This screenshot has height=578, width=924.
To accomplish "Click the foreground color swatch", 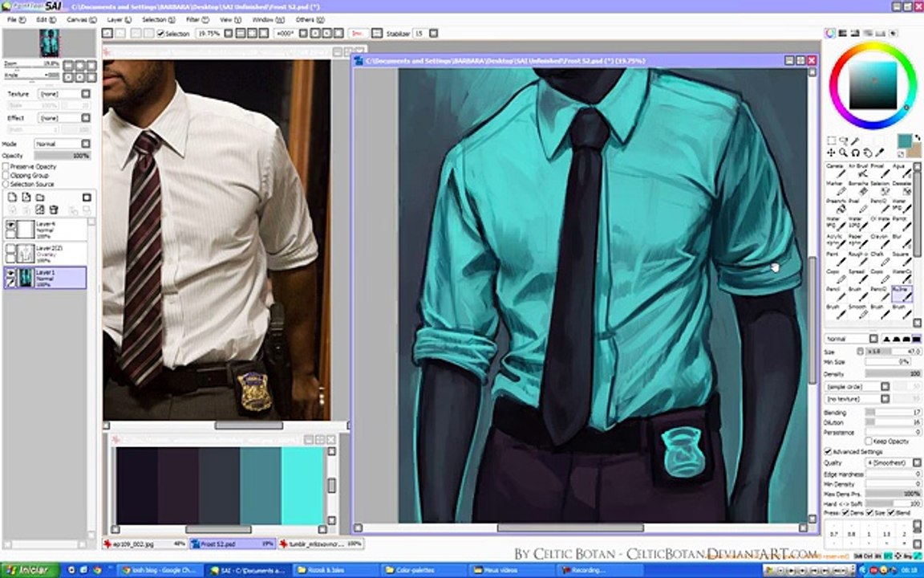I will [903, 141].
